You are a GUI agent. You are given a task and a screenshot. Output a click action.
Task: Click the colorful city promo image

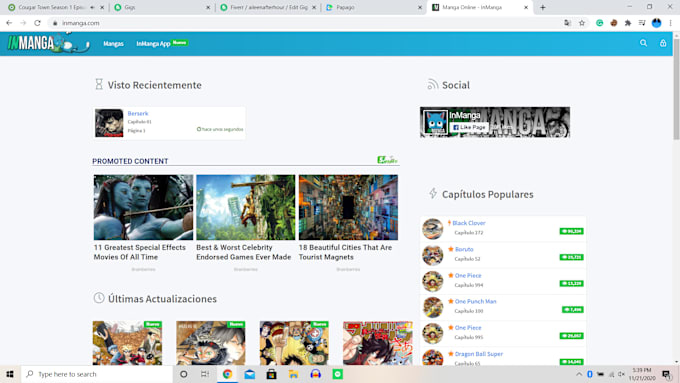[x=348, y=207]
